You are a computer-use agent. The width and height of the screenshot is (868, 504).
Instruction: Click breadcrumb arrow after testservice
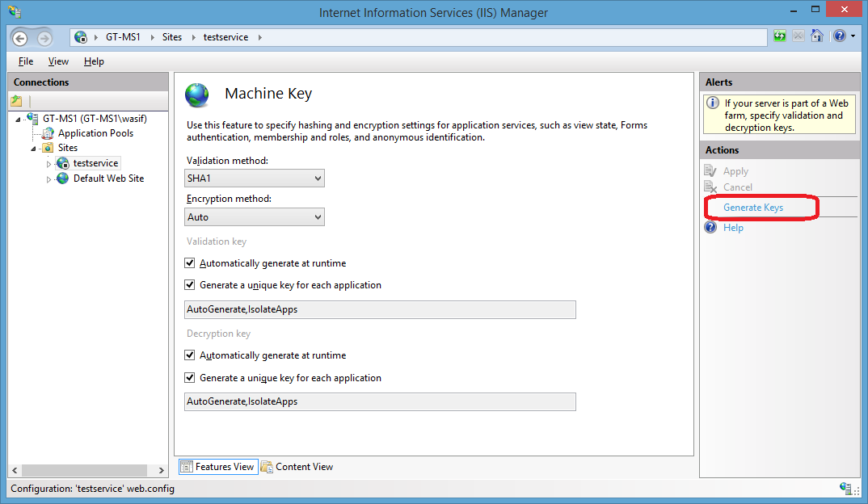coord(259,37)
